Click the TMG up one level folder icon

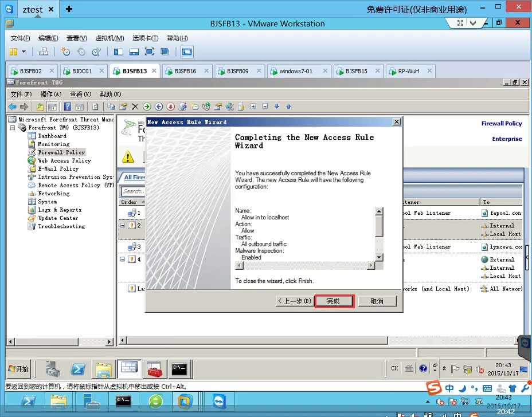pyautogui.click(x=40, y=107)
